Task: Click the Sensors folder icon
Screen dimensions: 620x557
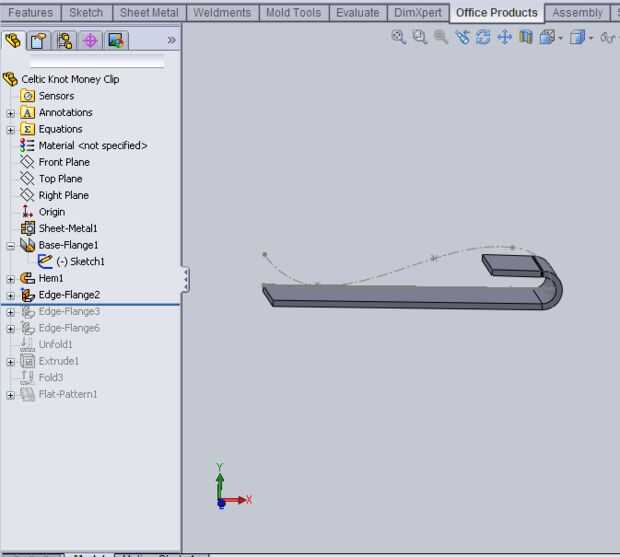Action: (27, 96)
